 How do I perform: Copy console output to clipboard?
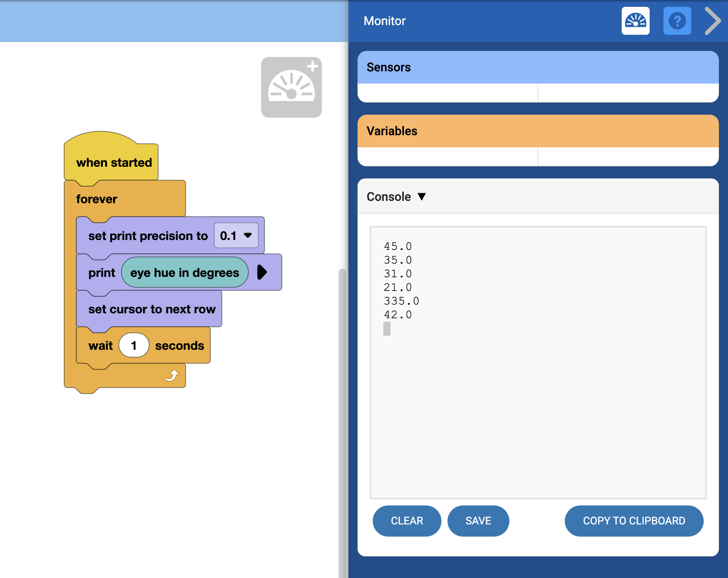[x=633, y=521]
